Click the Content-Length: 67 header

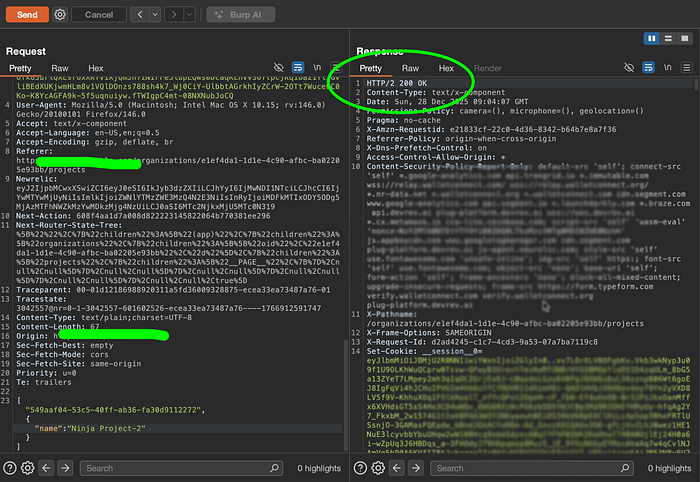58,327
